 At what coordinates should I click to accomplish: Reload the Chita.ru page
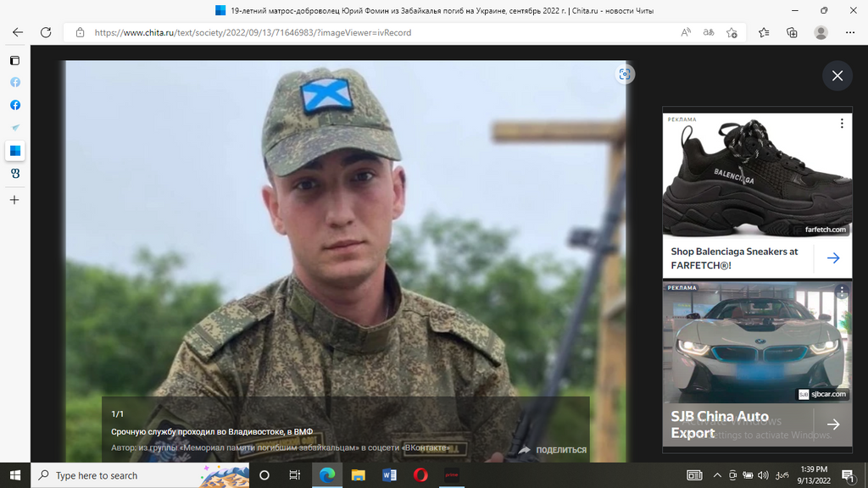click(x=46, y=33)
